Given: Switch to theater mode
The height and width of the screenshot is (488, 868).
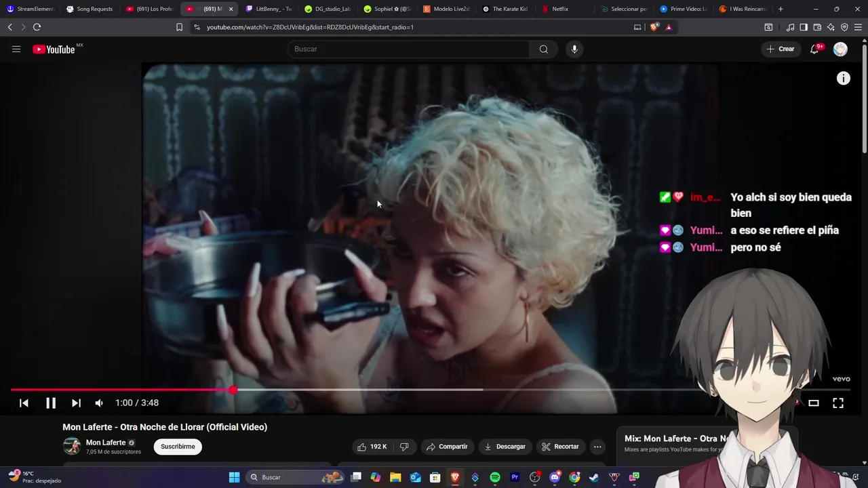Looking at the screenshot, I should [814, 403].
